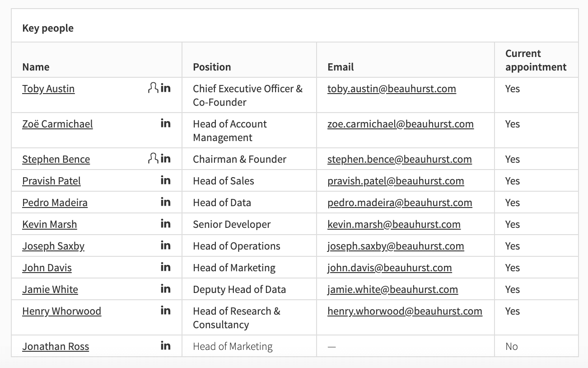Click the person profile icon beside Toby Austin
The image size is (588, 368).
click(x=154, y=88)
